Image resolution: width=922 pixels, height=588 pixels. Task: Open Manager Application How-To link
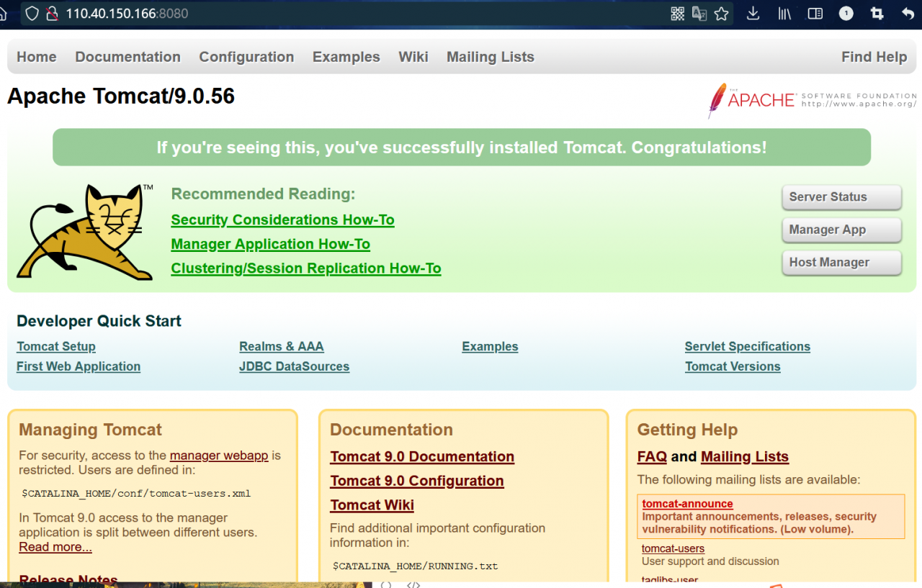[x=270, y=244]
